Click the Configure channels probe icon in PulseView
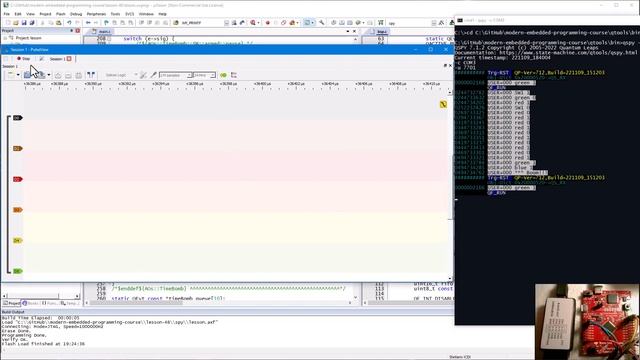The width and height of the screenshot is (640, 360). (153, 75)
